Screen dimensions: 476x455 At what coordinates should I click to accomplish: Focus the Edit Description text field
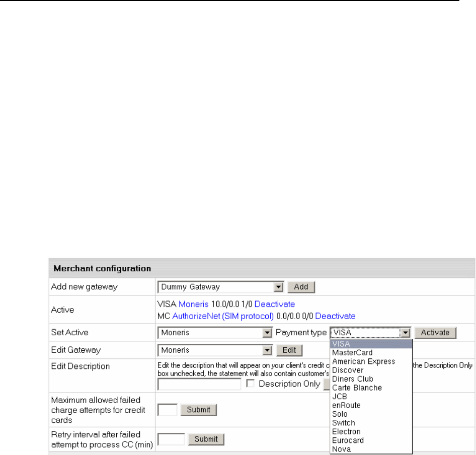(x=199, y=384)
